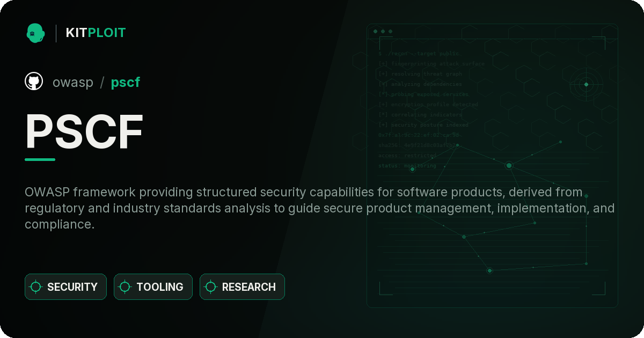Viewport: 644px width, 338px height.
Task: Click terminal line 'probing exposed services'
Action: point(424,94)
